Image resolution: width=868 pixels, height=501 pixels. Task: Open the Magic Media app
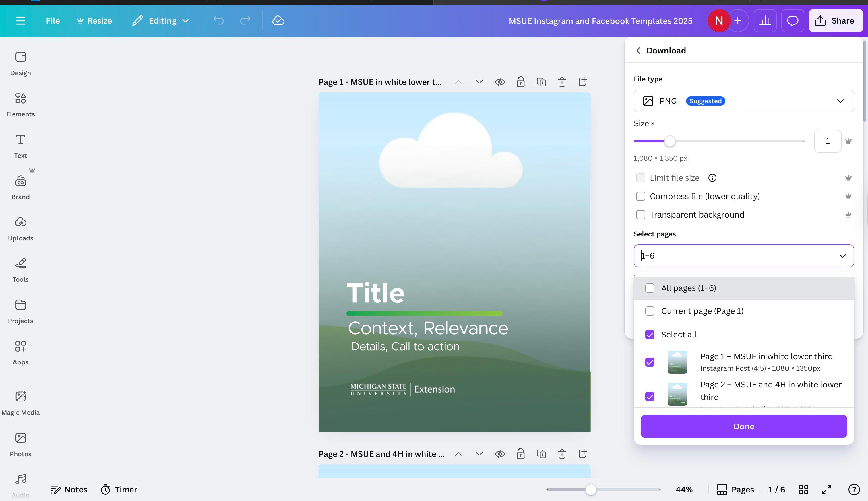[20, 403]
